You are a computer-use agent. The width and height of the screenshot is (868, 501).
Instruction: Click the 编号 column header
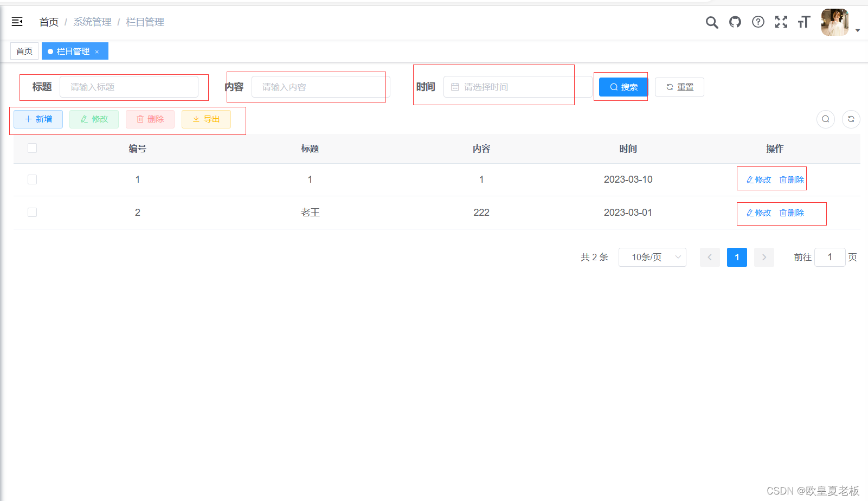pyautogui.click(x=137, y=149)
